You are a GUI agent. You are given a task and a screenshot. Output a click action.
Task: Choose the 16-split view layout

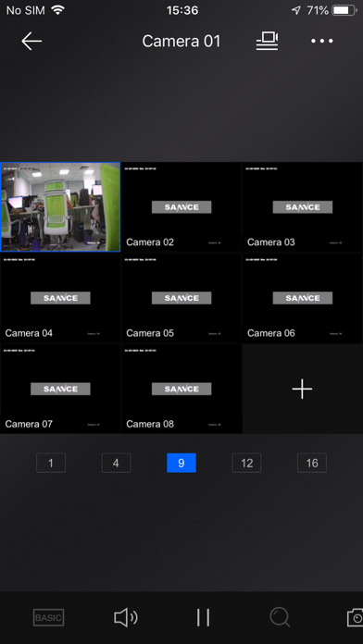click(x=312, y=463)
